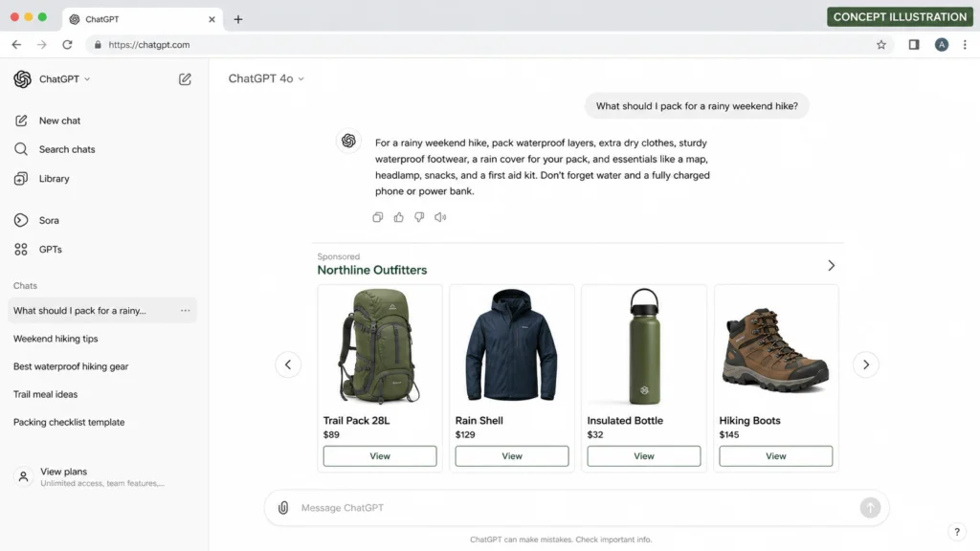View the Rain Shell product

pyautogui.click(x=512, y=456)
